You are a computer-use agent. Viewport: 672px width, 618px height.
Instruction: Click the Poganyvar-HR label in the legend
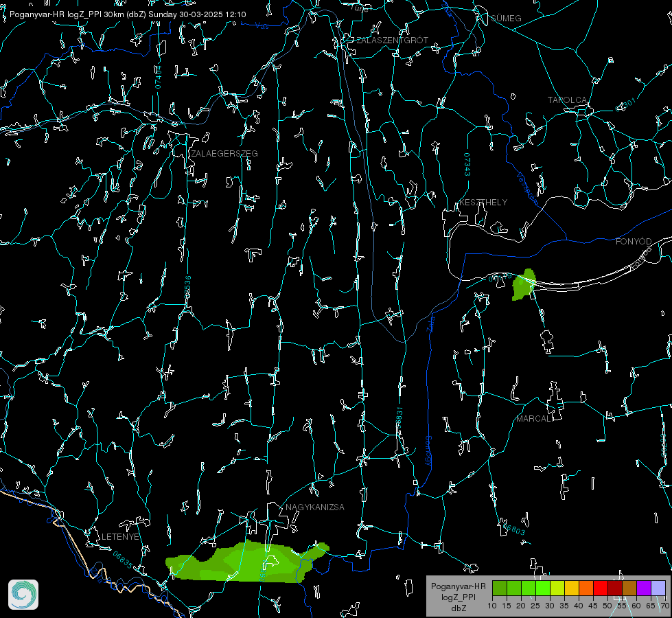click(x=458, y=586)
